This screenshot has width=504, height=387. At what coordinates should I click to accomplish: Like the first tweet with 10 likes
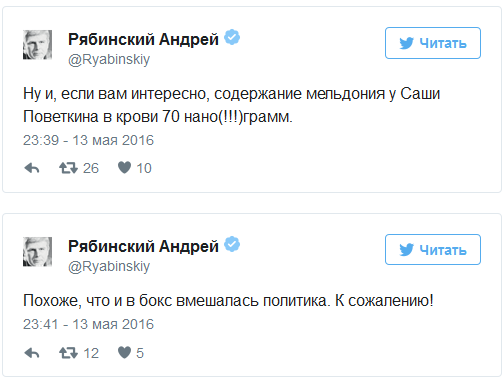click(124, 167)
